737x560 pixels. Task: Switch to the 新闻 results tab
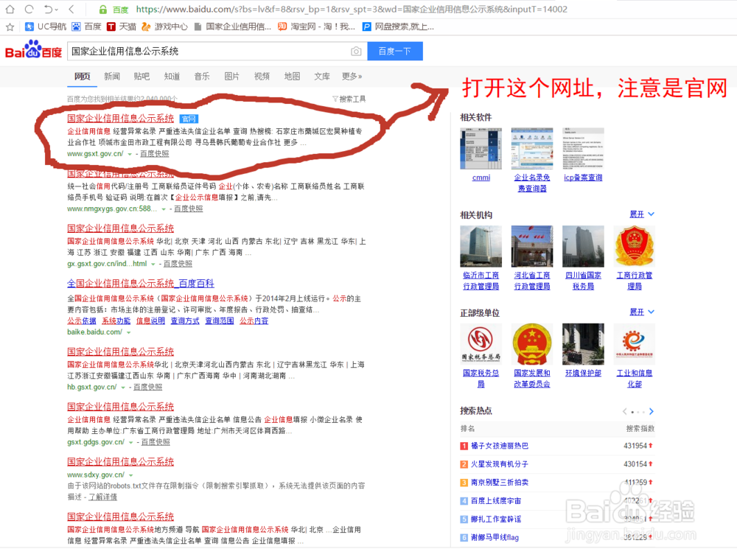111,76
